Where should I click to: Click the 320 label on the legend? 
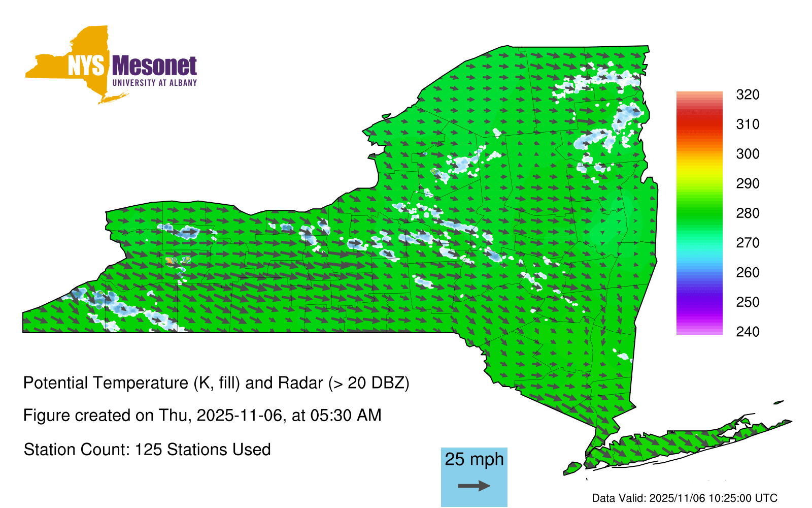click(748, 95)
